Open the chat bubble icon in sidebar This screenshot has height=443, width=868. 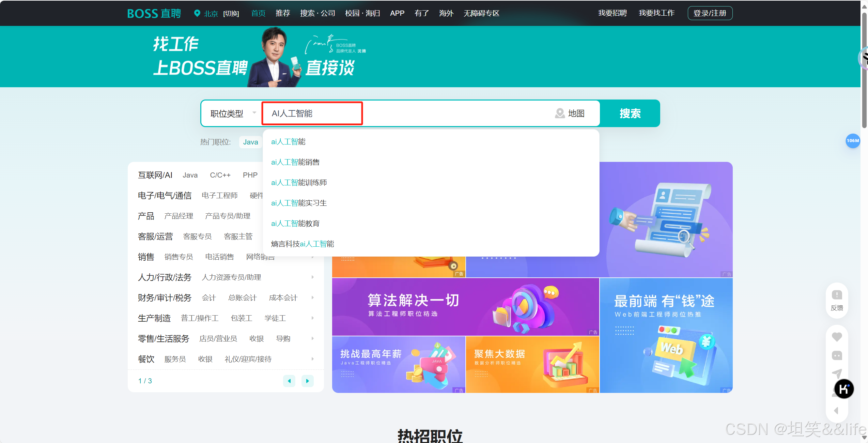click(837, 355)
